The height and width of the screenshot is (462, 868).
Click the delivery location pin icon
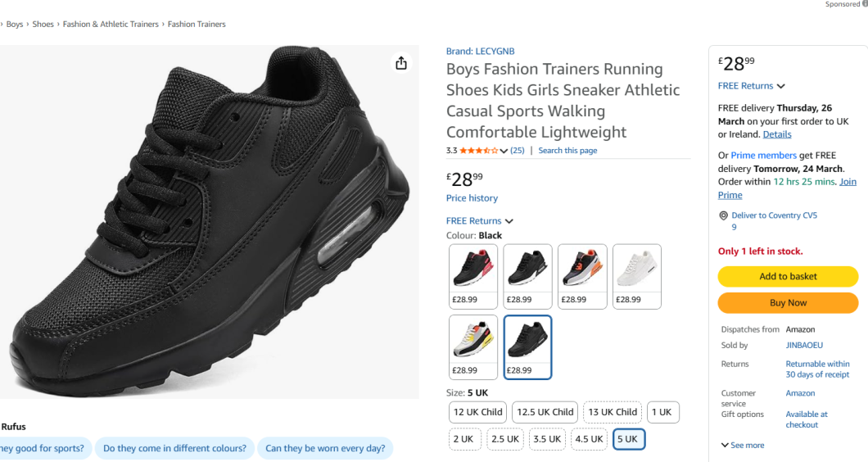tap(723, 215)
